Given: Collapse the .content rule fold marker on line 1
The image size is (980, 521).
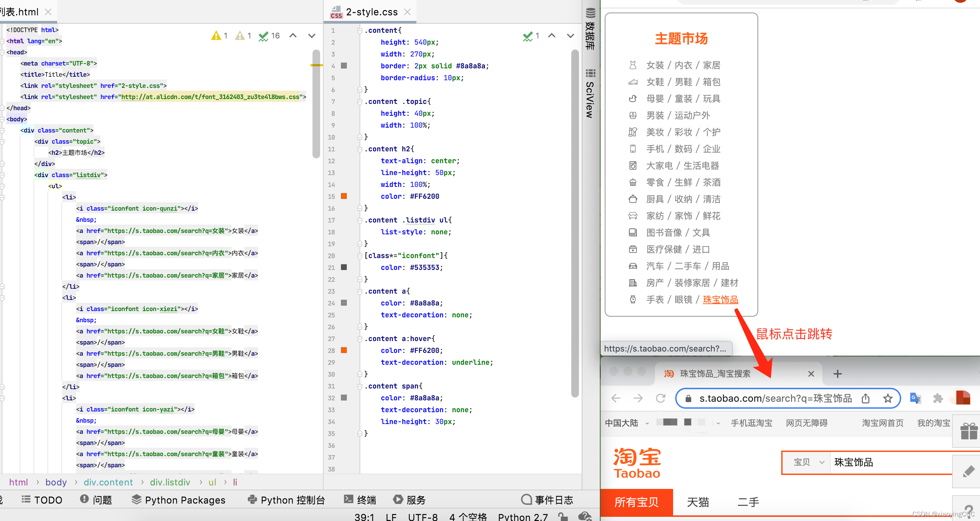Looking at the screenshot, I should (360, 30).
